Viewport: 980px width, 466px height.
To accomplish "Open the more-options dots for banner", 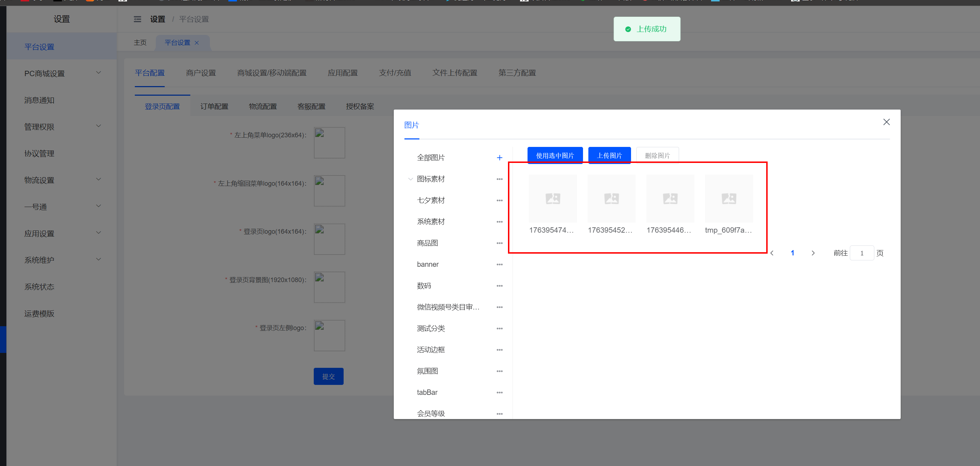I will click(499, 264).
